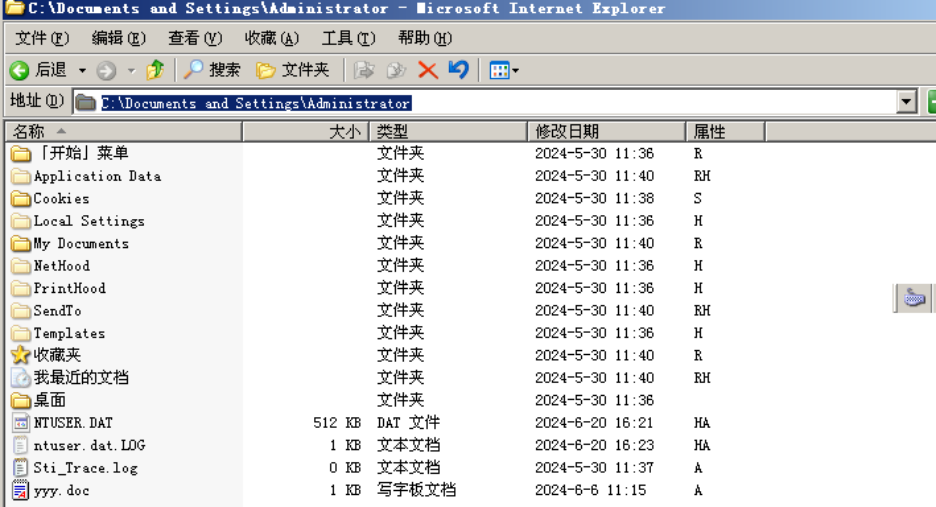Open the 查看(V) menu

[x=195, y=38]
